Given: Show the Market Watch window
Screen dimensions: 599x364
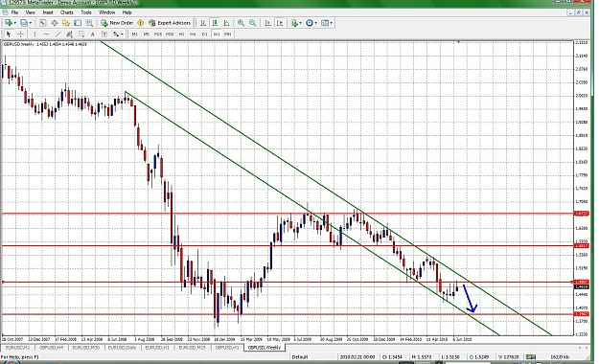Looking at the screenshot, I should coord(42,23).
